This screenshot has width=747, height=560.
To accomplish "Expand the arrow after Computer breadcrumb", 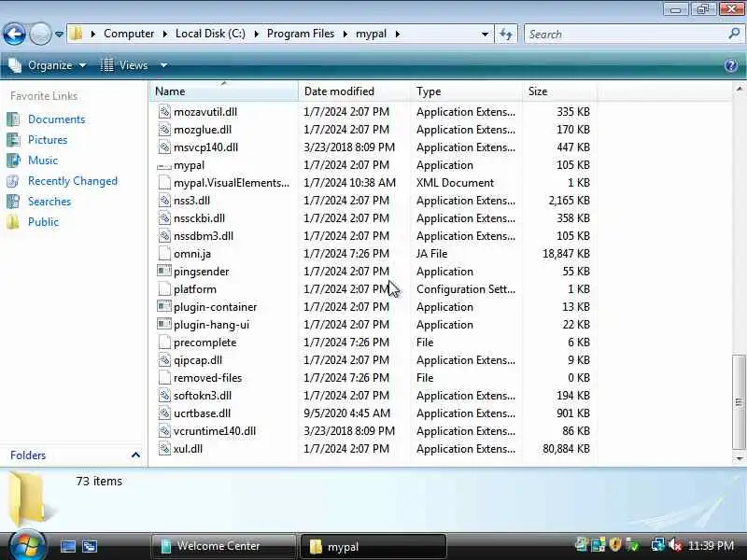I will 165,34.
